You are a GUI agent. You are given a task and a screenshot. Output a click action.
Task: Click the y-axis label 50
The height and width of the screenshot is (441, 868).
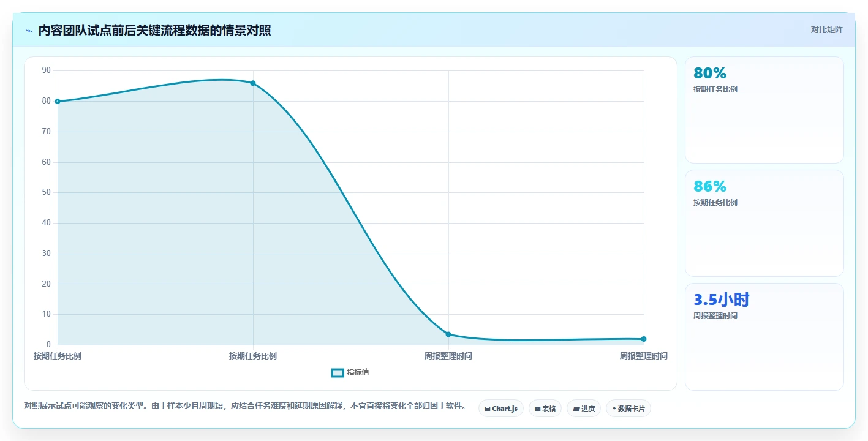pyautogui.click(x=47, y=192)
